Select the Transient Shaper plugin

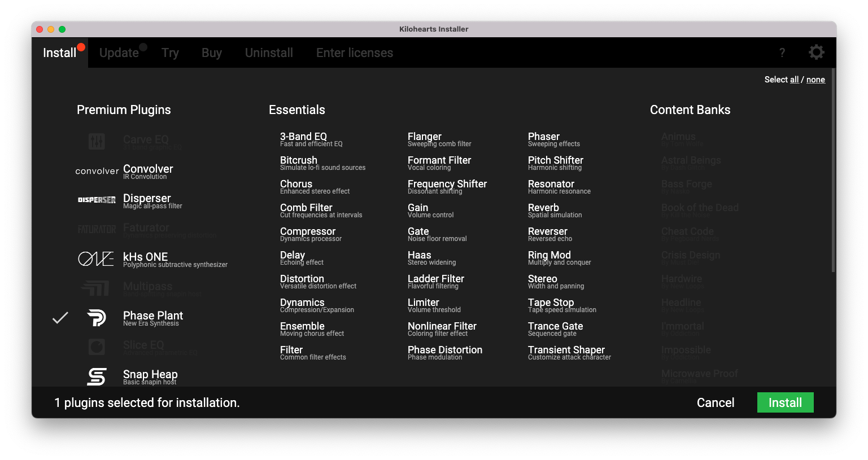click(x=569, y=353)
